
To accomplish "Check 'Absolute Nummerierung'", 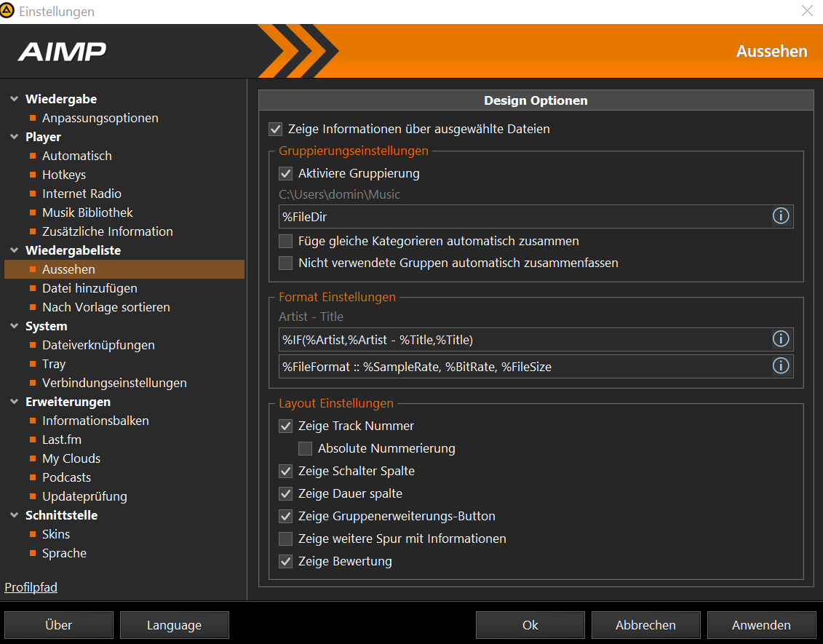I will 305,448.
